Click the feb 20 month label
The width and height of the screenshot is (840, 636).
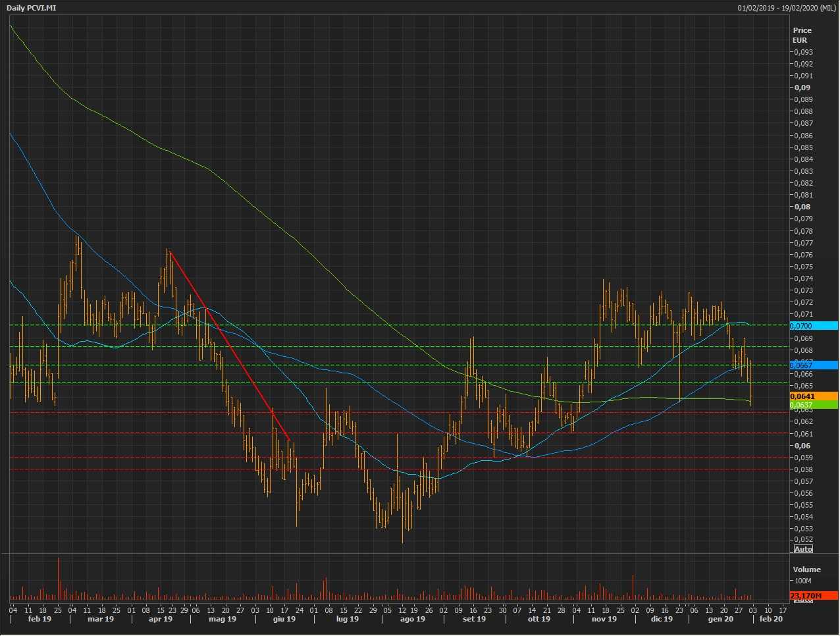coord(771,619)
